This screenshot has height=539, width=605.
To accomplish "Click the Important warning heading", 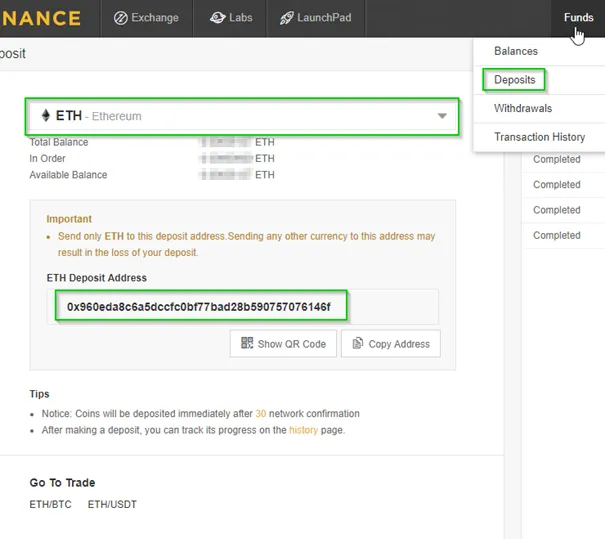I will pos(69,219).
